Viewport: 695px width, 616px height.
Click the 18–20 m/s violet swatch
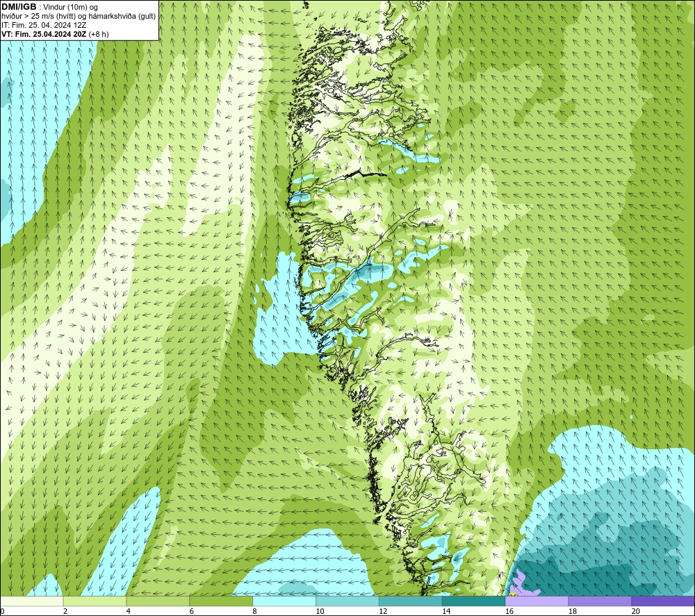tap(600, 601)
